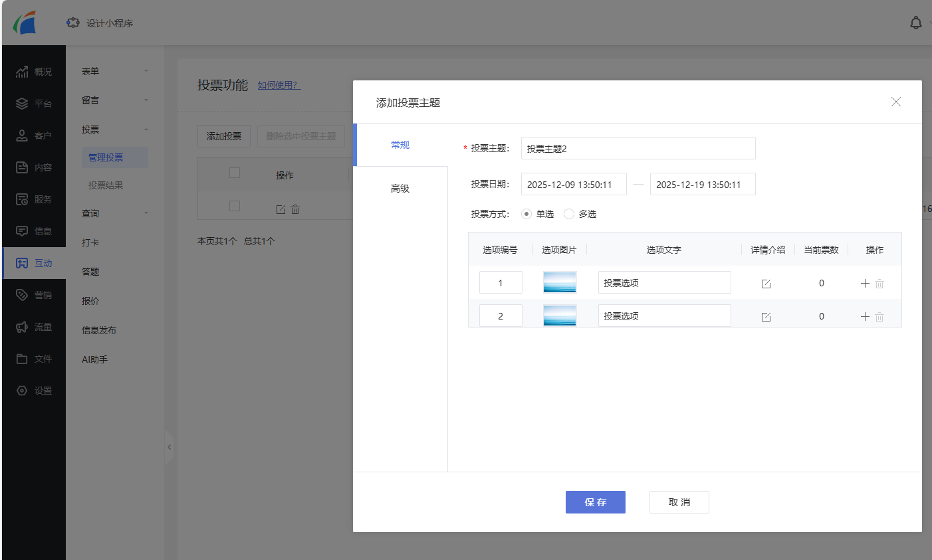Add a new option after row 1

click(x=865, y=284)
